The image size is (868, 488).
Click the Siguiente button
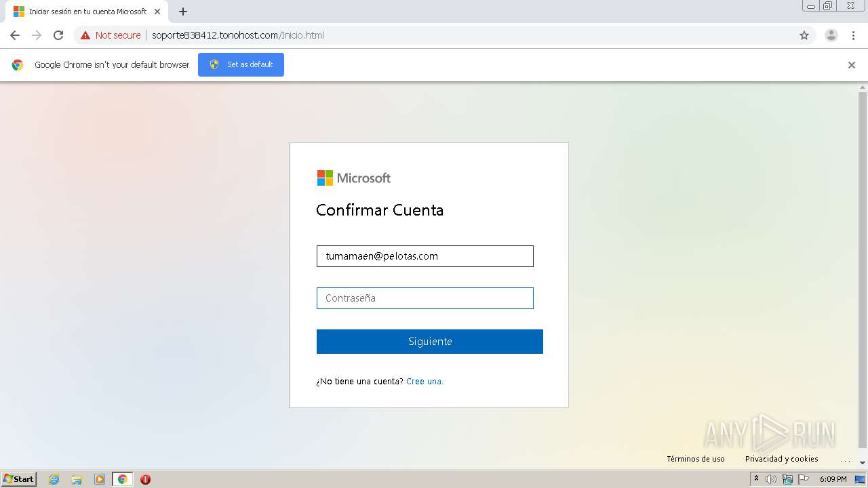pyautogui.click(x=430, y=342)
